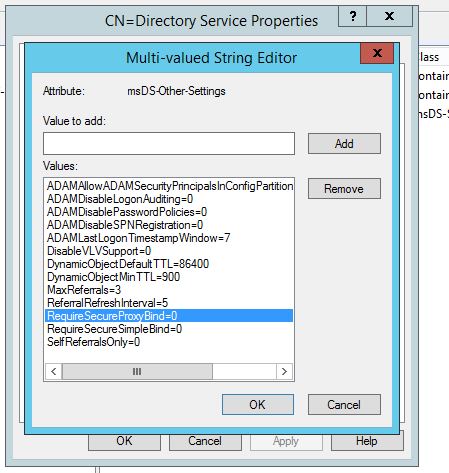The image size is (449, 473).
Task: Select RequireSecureSimpleBind=0 value
Action: tap(169, 329)
